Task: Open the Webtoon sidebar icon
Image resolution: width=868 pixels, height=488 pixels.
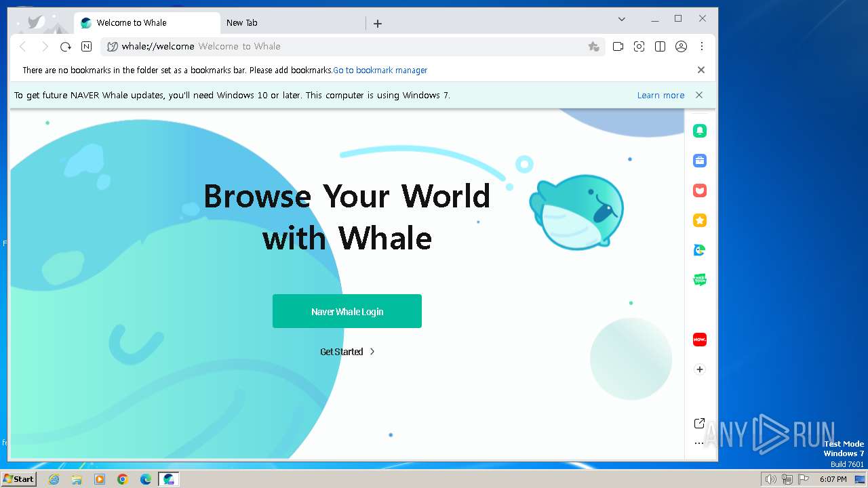Action: click(x=700, y=279)
